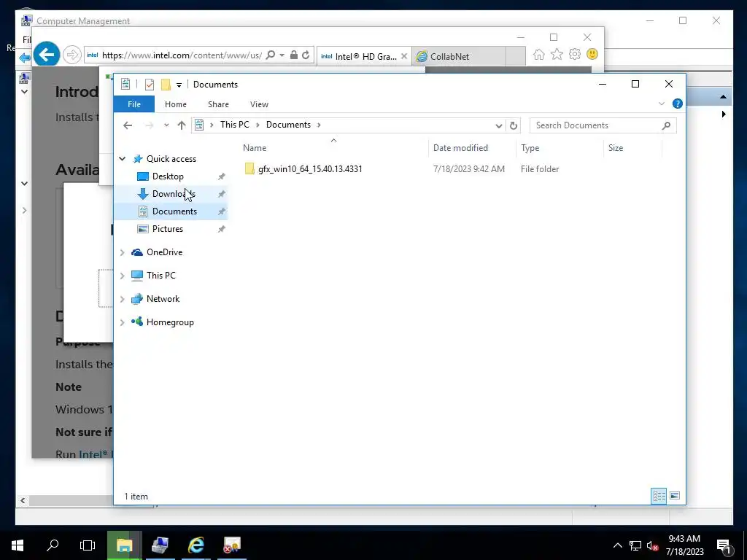Click the smiley feedback icon
The height and width of the screenshot is (560, 747).
(x=592, y=54)
